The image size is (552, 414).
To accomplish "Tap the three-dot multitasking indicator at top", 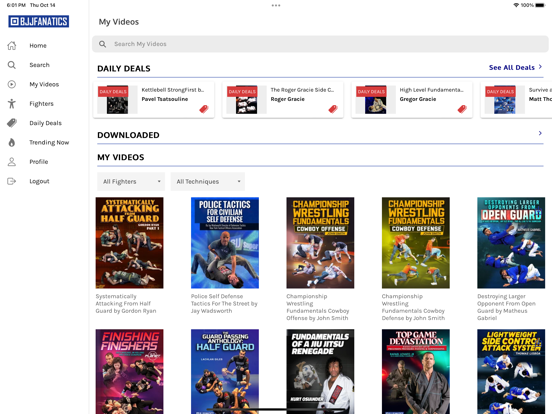I will pyautogui.click(x=276, y=5).
